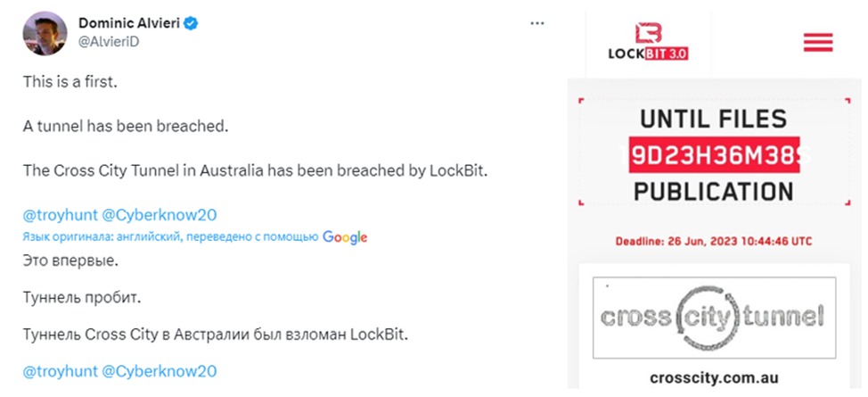Click the "Язык оригинала: английский" translation notice
Image resolution: width=868 pixels, height=397 pixels.
click(x=169, y=237)
